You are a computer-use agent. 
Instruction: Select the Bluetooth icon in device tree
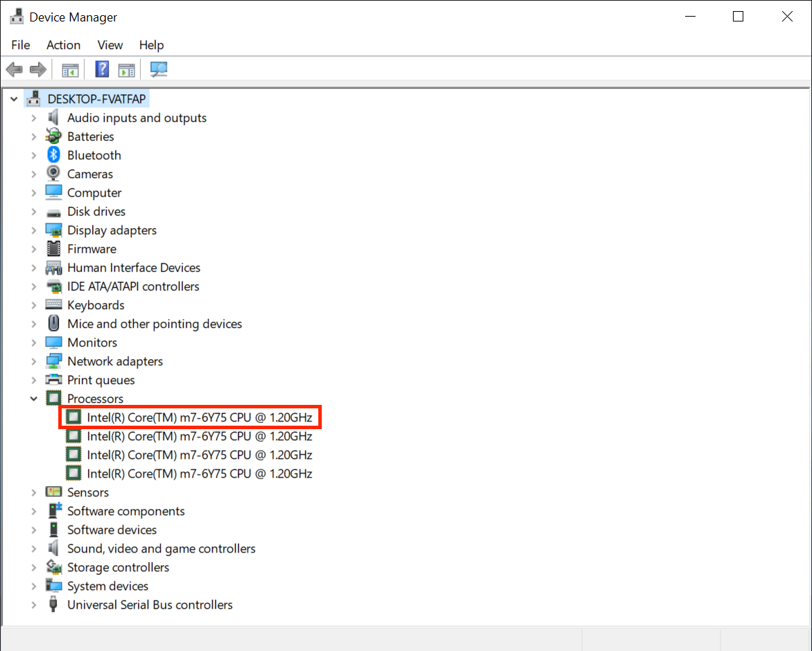[x=54, y=155]
